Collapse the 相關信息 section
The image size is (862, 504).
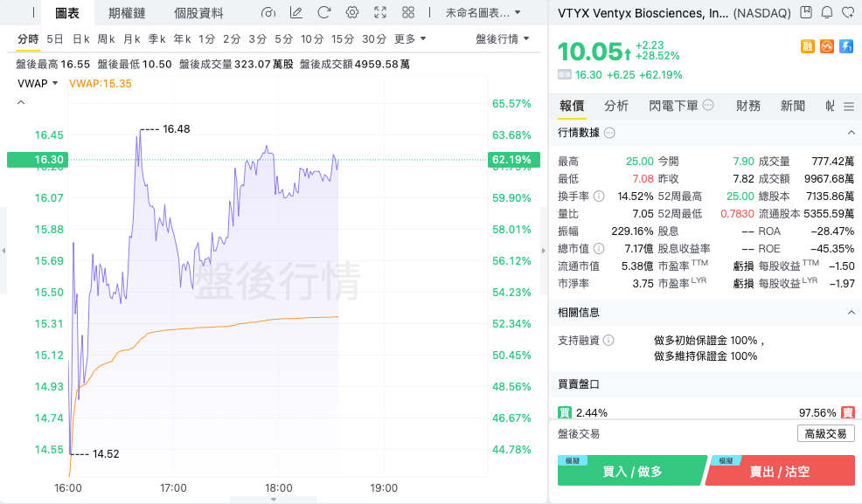click(x=851, y=313)
